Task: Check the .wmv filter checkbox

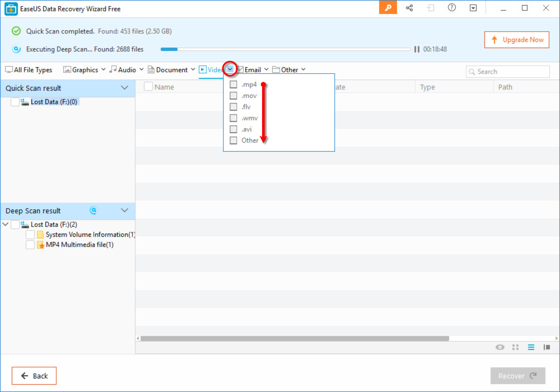Action: [x=233, y=118]
